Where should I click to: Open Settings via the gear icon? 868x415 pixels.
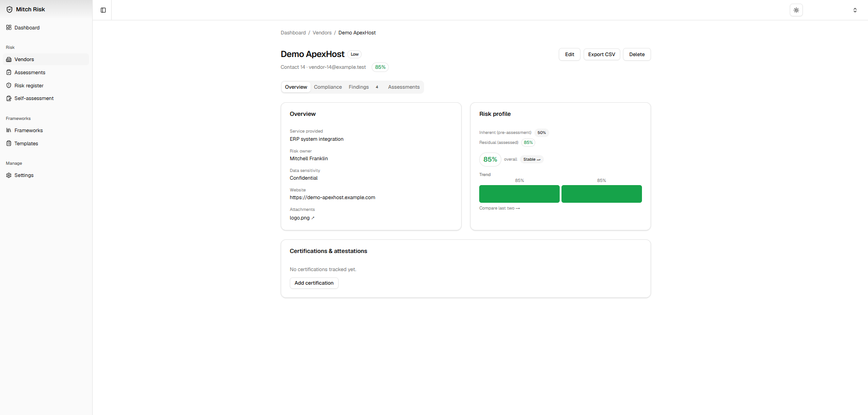[9, 175]
